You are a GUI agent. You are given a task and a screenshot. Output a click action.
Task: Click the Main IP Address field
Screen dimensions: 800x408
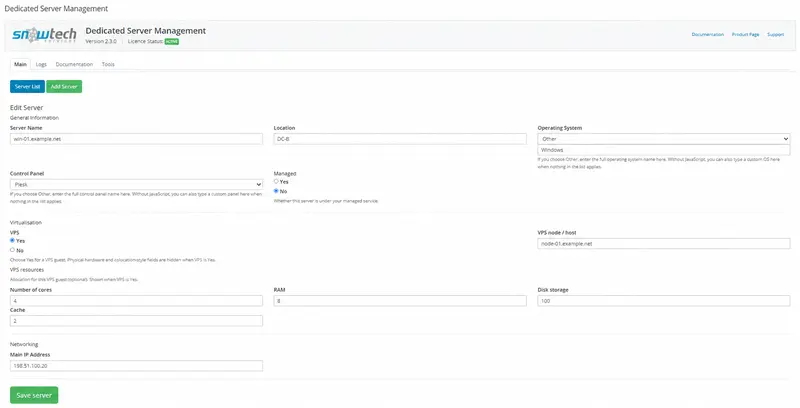[136, 366]
